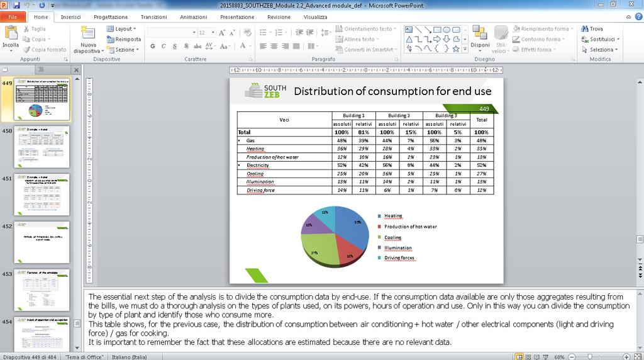The height and width of the screenshot is (360, 644).
Task: Toggle text shadow formatting
Action: (186, 46)
